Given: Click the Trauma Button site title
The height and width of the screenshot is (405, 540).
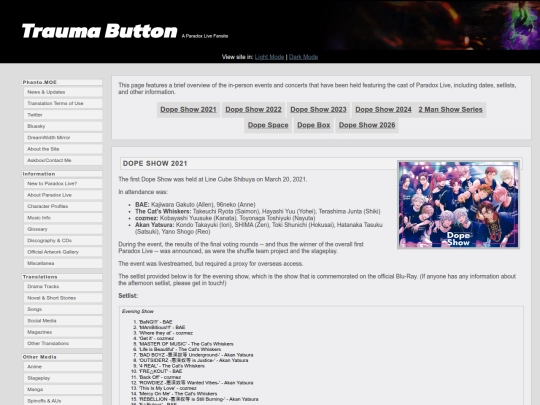Looking at the screenshot, I should (100, 31).
